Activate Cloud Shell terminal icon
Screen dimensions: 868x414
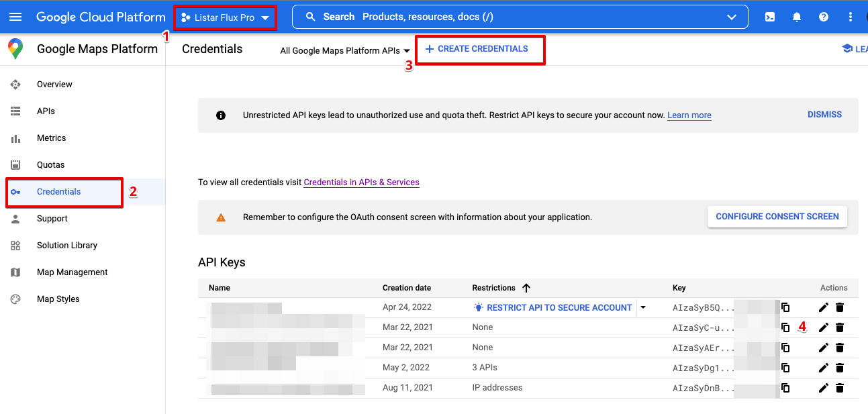[x=770, y=17]
